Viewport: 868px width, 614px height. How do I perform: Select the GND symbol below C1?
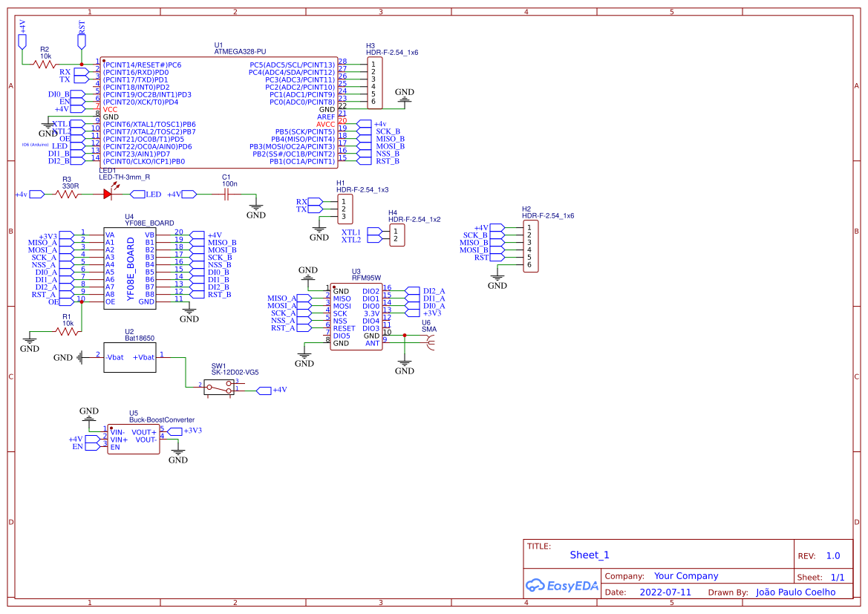click(x=255, y=206)
